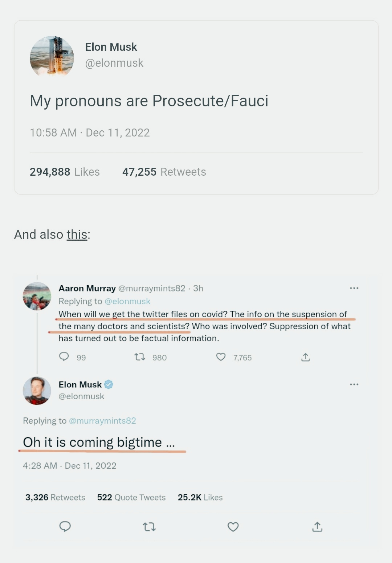Reply to Elon Musk's bigtime tweet

65,526
